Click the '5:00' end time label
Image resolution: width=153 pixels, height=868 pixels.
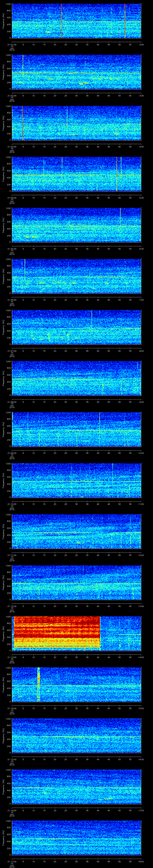pyautogui.click(x=141, y=198)
